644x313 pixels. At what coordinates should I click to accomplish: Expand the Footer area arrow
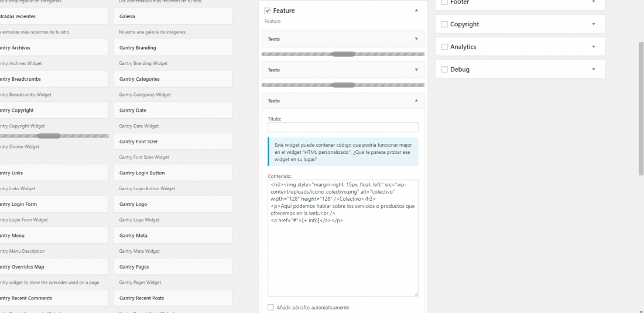tap(593, 2)
